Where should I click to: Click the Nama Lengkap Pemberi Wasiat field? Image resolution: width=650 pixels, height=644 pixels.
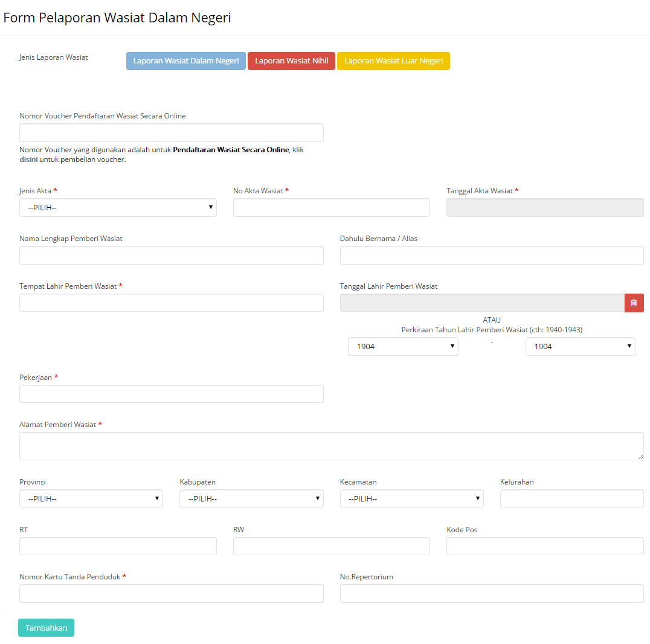(171, 255)
